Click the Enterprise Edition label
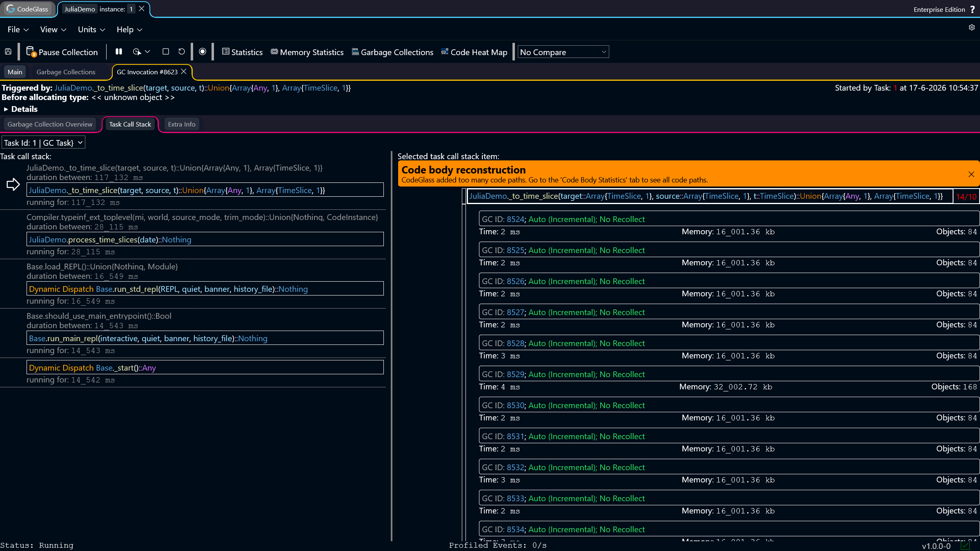 tap(939, 9)
